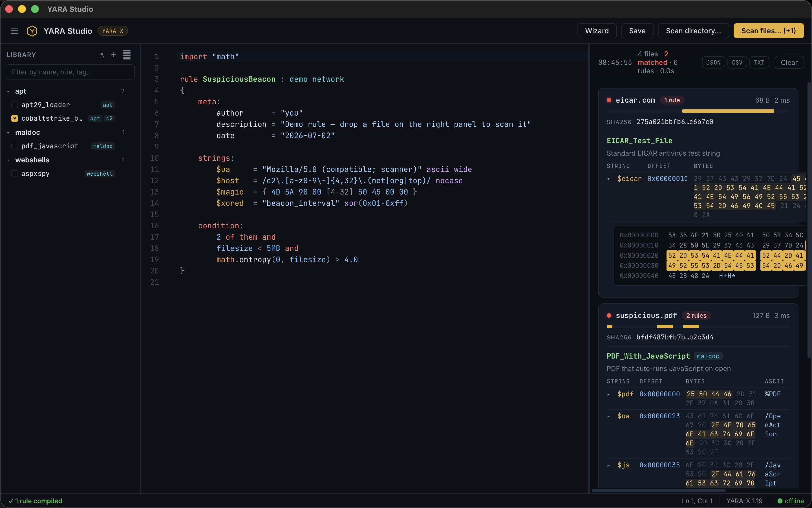Click the math.entropy condition line
This screenshot has width=812, height=508.
tap(287, 259)
